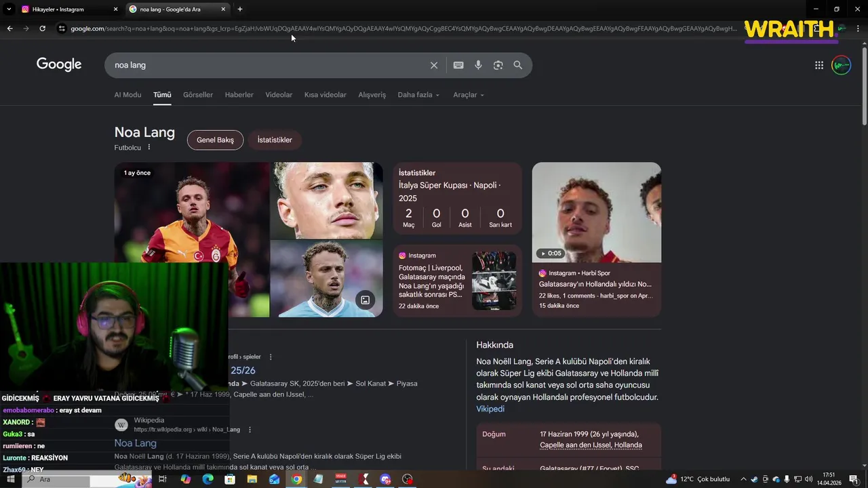The height and width of the screenshot is (488, 868).
Task: Open the Capelle aan den IJssel, Hollanda link
Action: coord(591,445)
